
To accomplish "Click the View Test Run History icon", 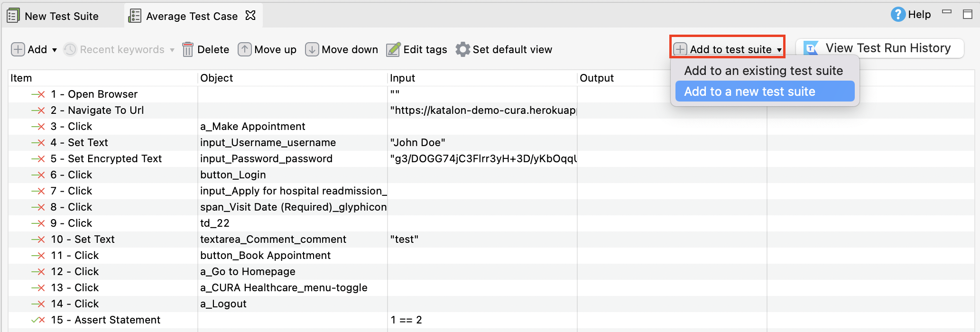I will (x=811, y=48).
